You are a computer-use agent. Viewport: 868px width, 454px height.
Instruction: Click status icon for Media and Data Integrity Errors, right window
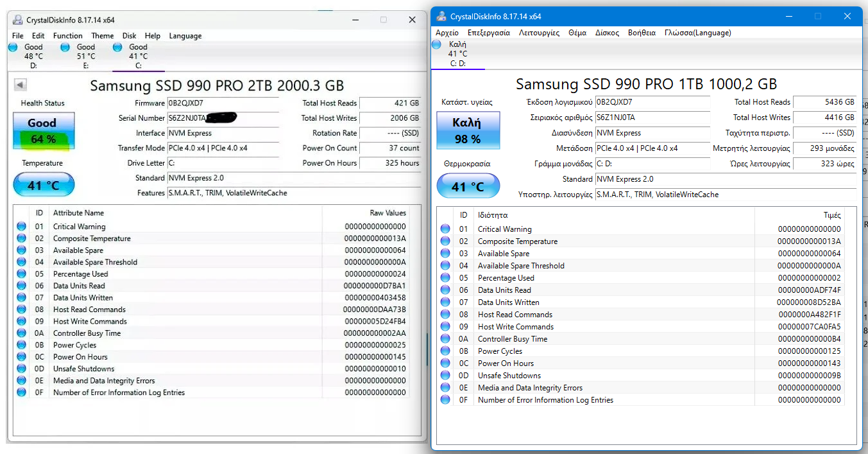(x=445, y=388)
